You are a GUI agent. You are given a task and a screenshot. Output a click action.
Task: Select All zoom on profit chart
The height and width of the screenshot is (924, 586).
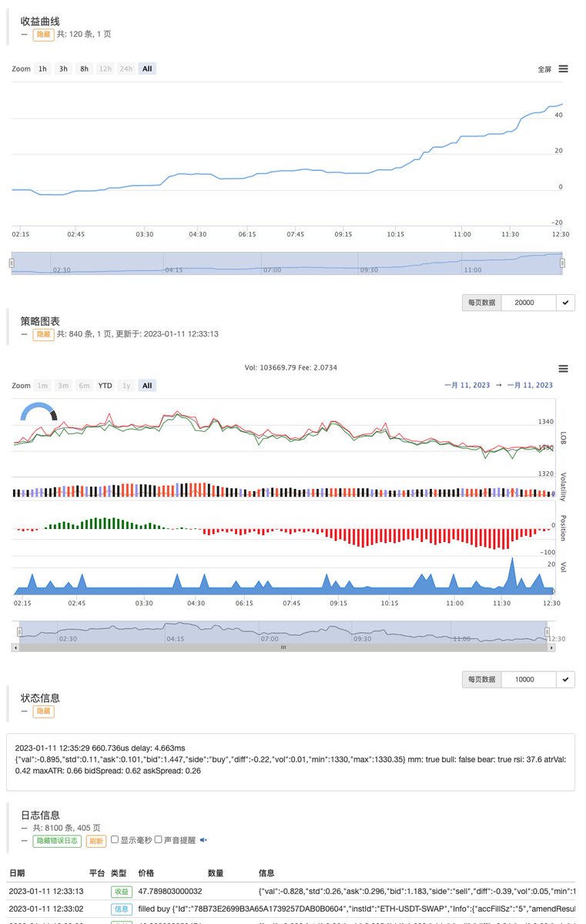click(147, 69)
